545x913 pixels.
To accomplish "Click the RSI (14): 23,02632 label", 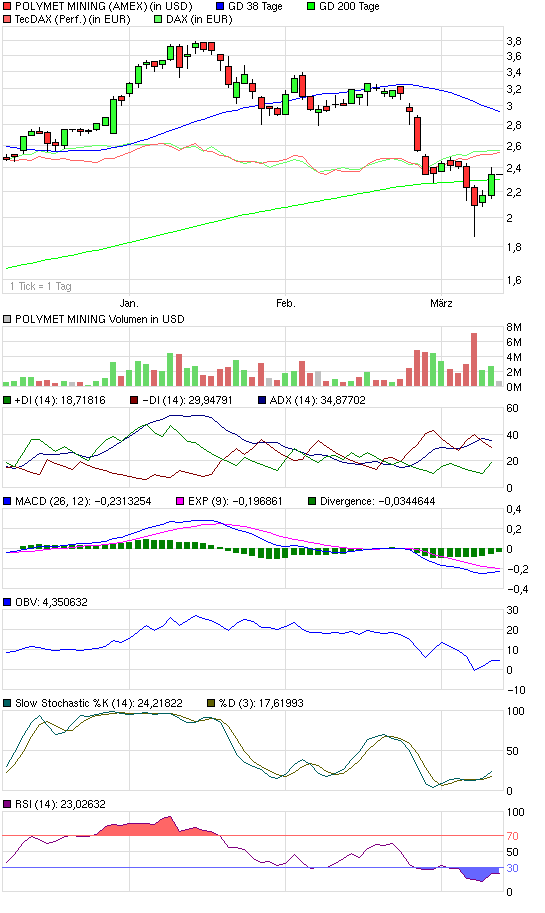I will click(x=61, y=804).
